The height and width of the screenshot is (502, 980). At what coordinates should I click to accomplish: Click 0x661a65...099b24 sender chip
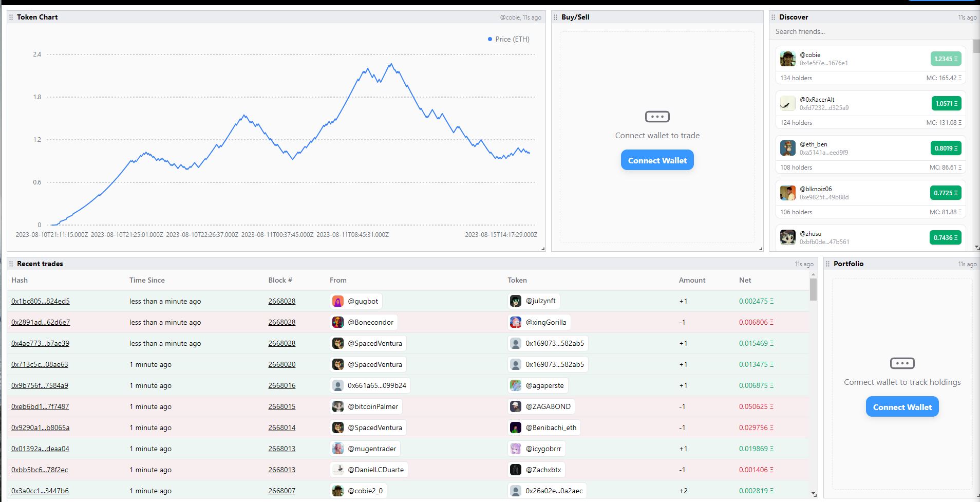click(370, 385)
